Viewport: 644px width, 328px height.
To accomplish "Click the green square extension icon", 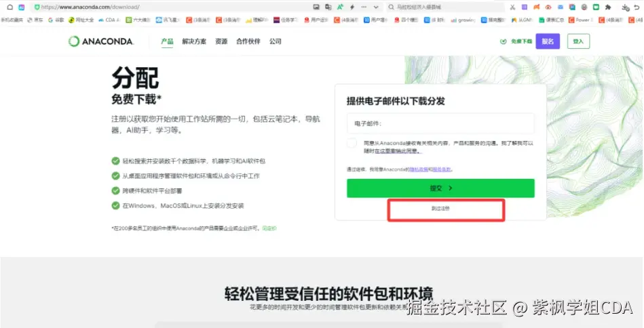I will click(596, 7).
